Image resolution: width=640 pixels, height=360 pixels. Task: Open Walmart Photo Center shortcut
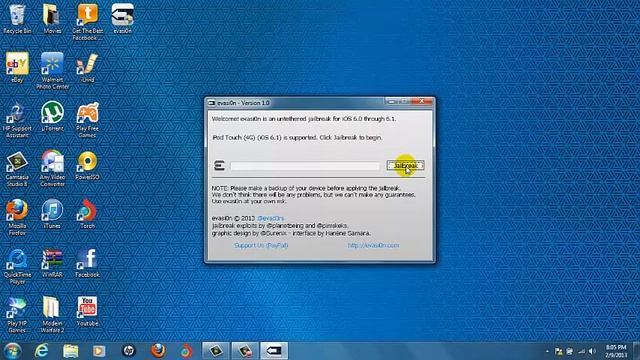click(x=52, y=71)
